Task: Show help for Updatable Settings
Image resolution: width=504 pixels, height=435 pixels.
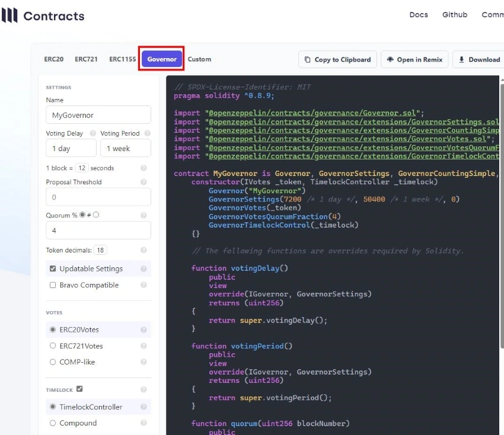Action: coord(143,268)
